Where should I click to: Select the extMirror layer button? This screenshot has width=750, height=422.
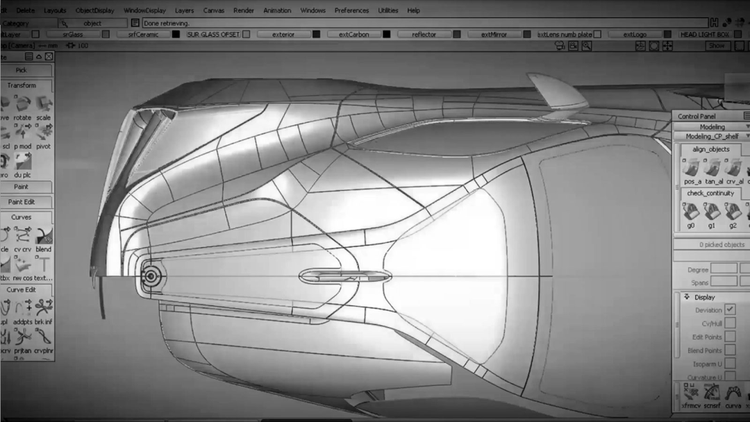pos(494,34)
